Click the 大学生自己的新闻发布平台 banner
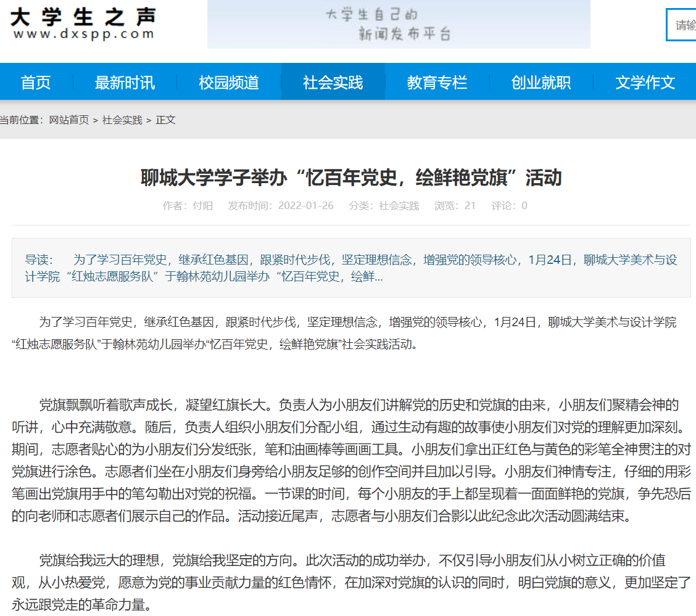 (x=399, y=25)
